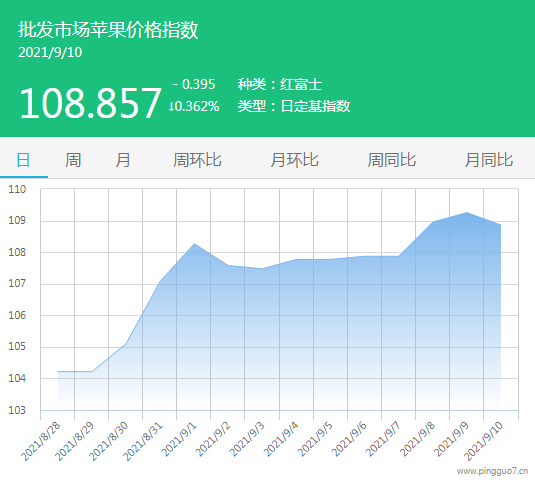535x480 pixels.
Task: Click the 108.857 index value
Action: (x=90, y=103)
